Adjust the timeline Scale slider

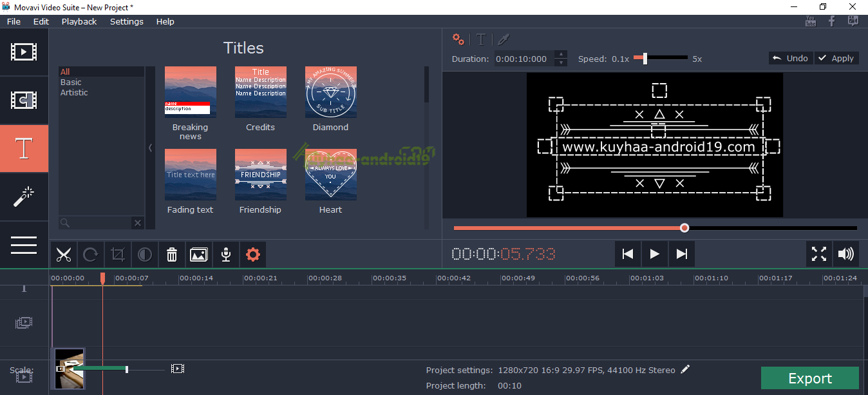[127, 369]
